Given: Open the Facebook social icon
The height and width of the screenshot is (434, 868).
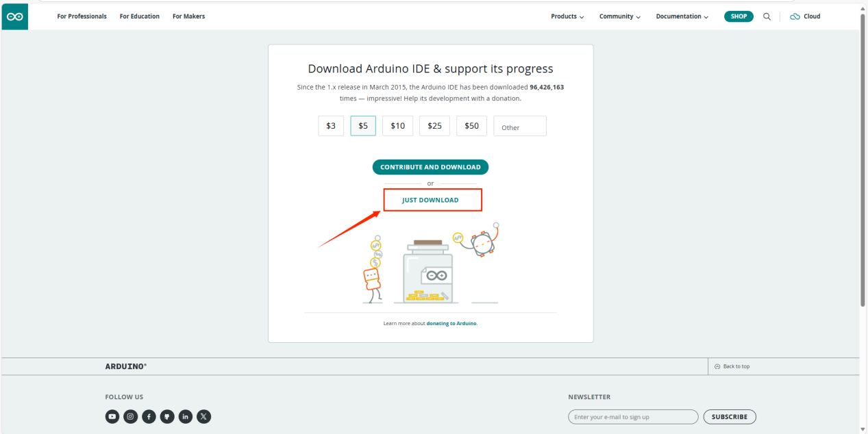Looking at the screenshot, I should pyautogui.click(x=149, y=416).
